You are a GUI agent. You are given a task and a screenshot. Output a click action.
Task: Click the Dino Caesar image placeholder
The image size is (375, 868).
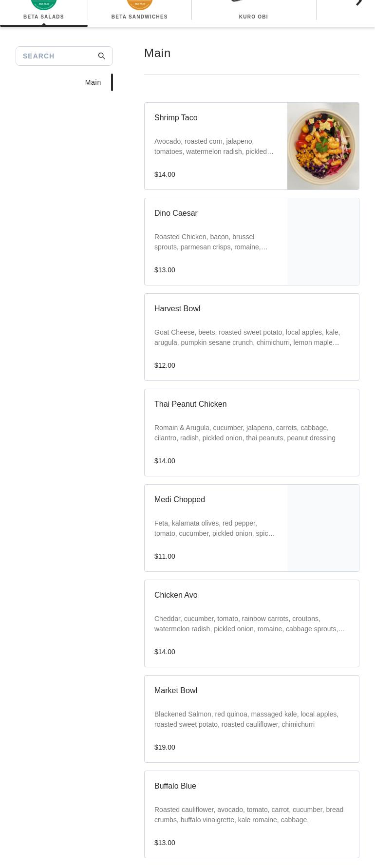323,242
